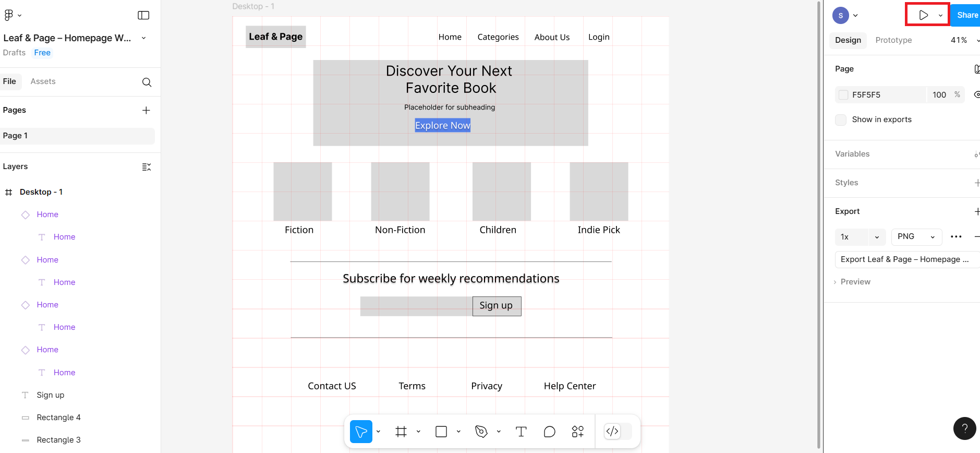The height and width of the screenshot is (453, 980).
Task: Switch to the Prototype tab
Action: coord(893,40)
